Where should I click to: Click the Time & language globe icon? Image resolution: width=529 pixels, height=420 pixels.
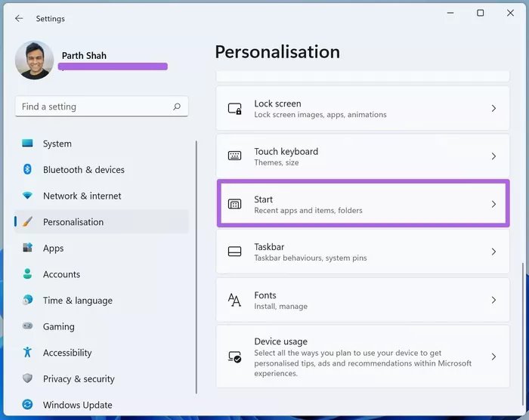click(x=27, y=300)
